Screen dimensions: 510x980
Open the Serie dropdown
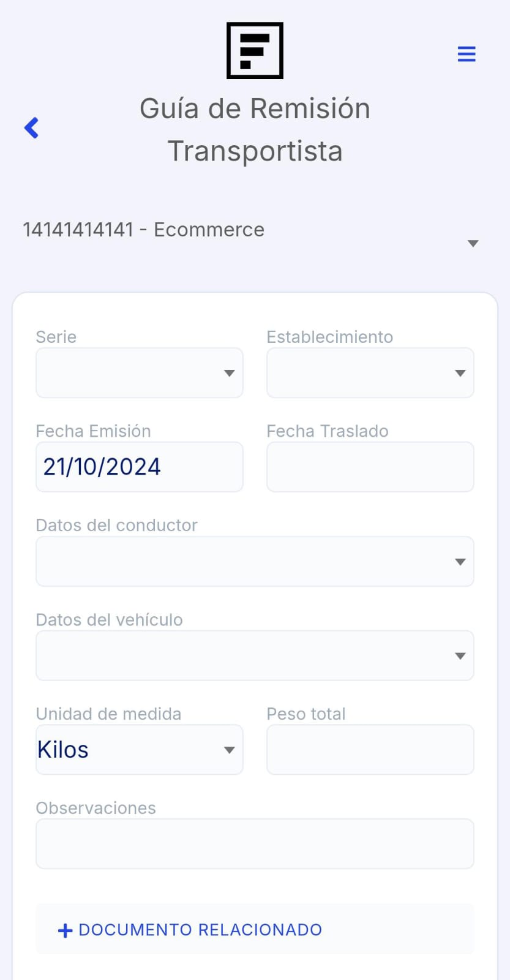140,373
